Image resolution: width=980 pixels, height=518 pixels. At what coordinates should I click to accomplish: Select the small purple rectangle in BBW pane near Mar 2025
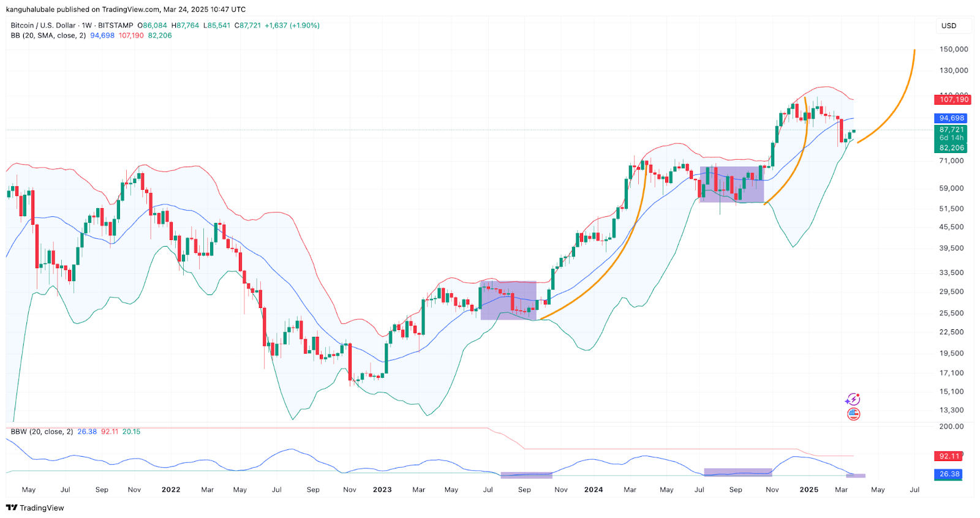(x=856, y=475)
